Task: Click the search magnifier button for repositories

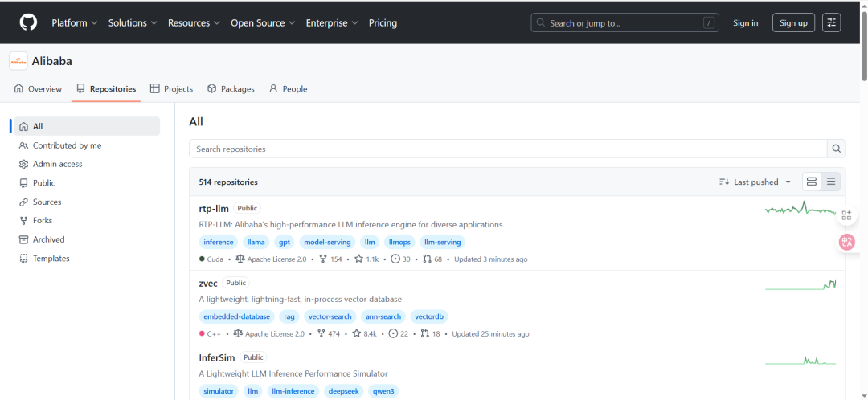Action: 837,149
